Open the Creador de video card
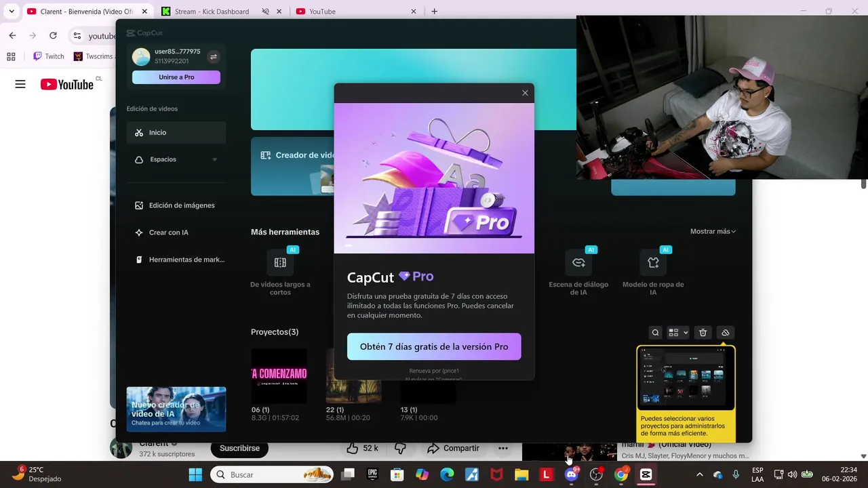 pos(293,166)
